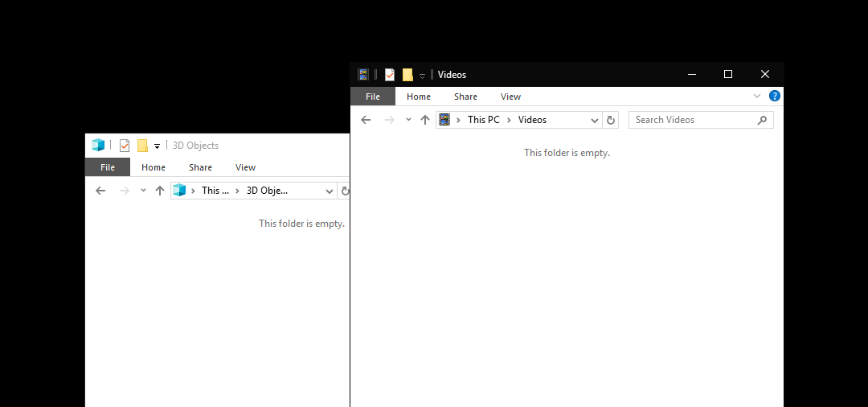868x407 pixels.
Task: Click Properties checkmark icon in Videos title bar
Action: [x=390, y=75]
